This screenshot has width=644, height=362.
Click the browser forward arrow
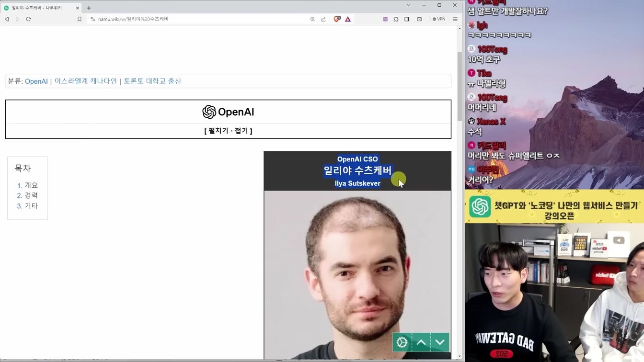18,19
